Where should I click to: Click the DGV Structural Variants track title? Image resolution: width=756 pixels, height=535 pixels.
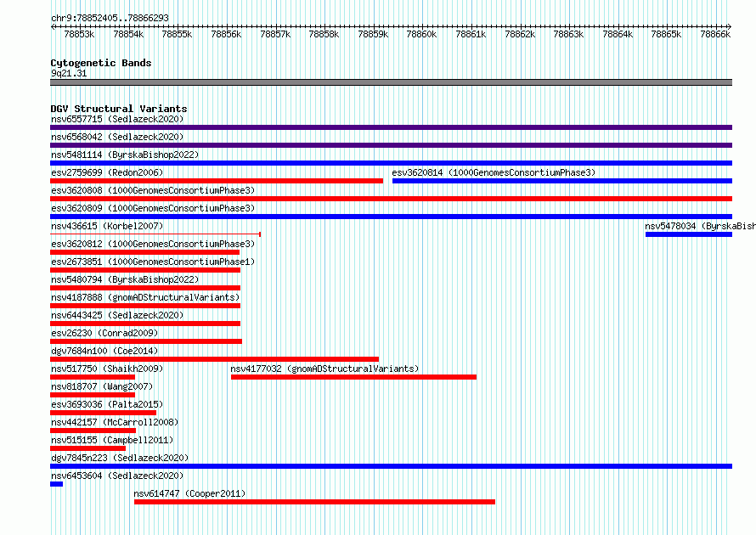119,109
